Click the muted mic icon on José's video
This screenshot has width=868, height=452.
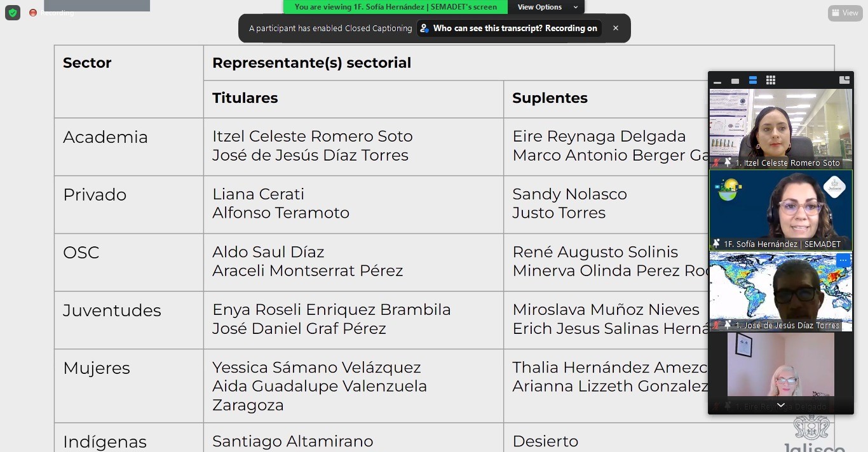(x=716, y=325)
